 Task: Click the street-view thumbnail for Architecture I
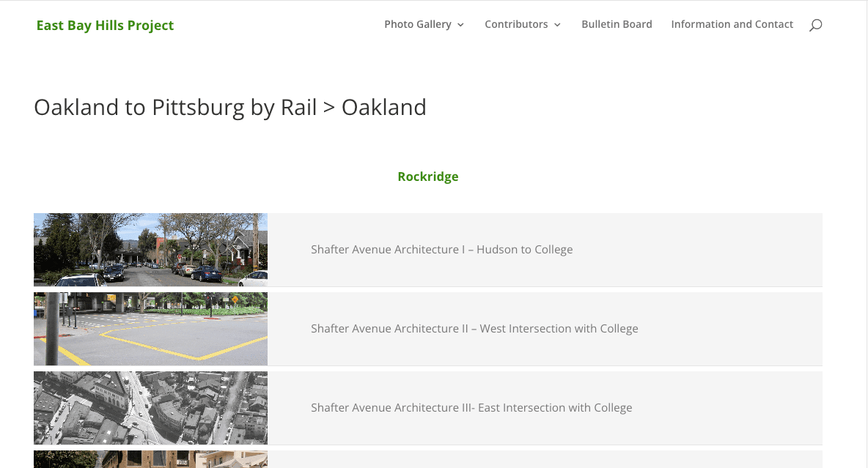[x=150, y=248]
